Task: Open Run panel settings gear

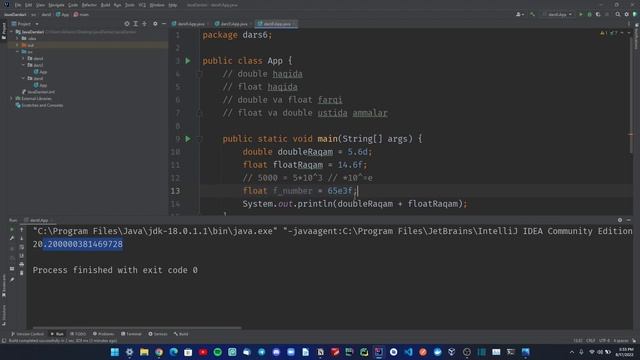Action: [x=620, y=220]
